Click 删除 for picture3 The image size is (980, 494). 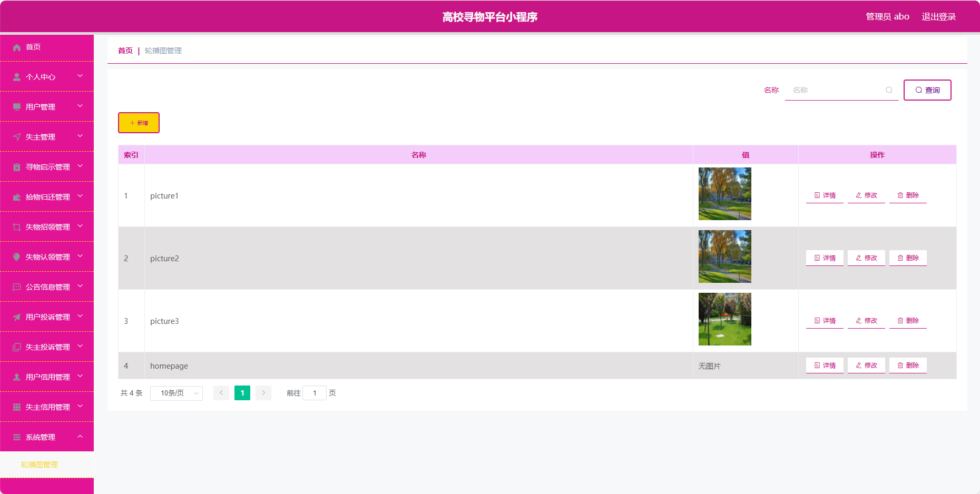pyautogui.click(x=908, y=321)
